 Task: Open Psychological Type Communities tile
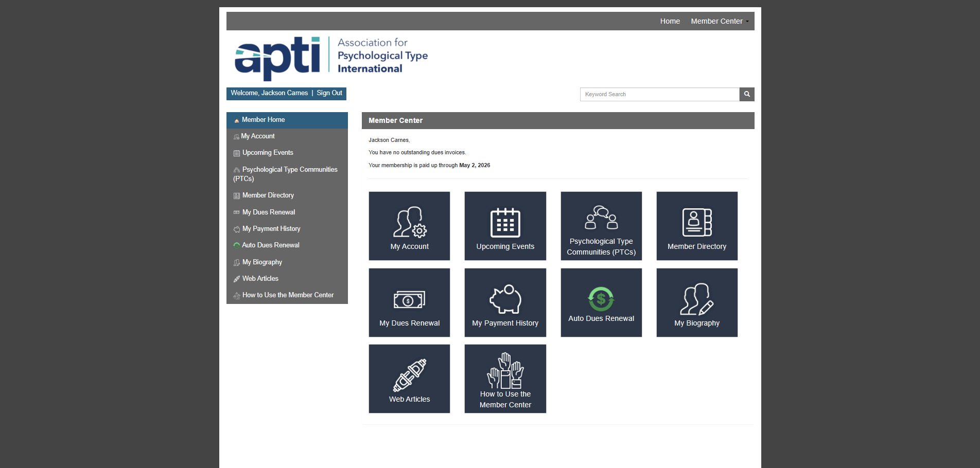[x=601, y=226]
